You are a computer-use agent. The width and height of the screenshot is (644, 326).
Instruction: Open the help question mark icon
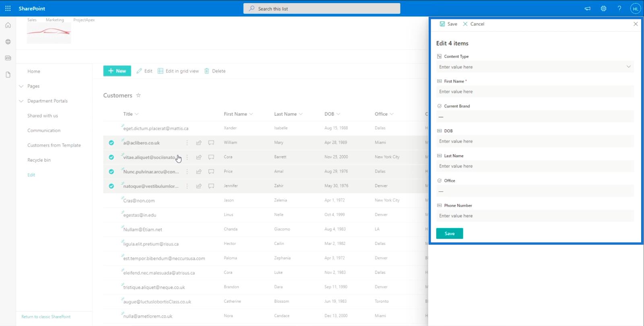coord(619,8)
